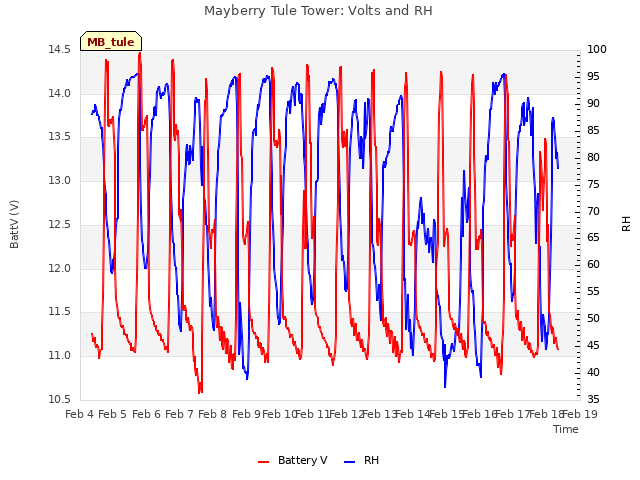The width and height of the screenshot is (640, 480).
Task: Click the 40 RH tick label
Action: point(593,372)
